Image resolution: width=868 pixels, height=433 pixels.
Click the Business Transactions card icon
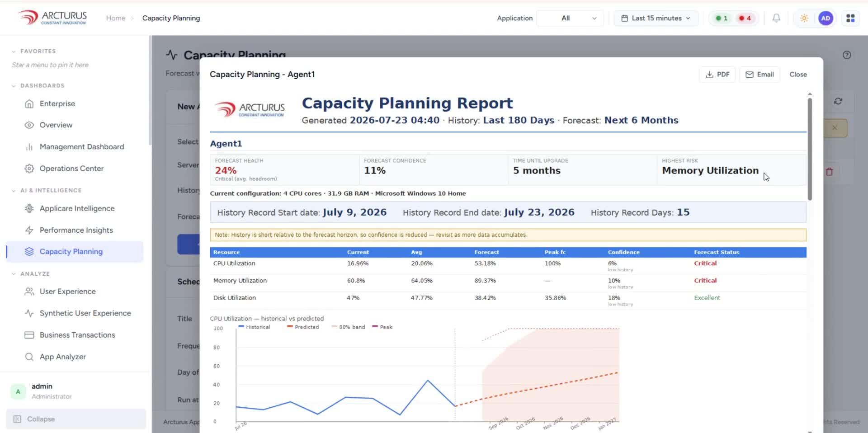click(29, 335)
